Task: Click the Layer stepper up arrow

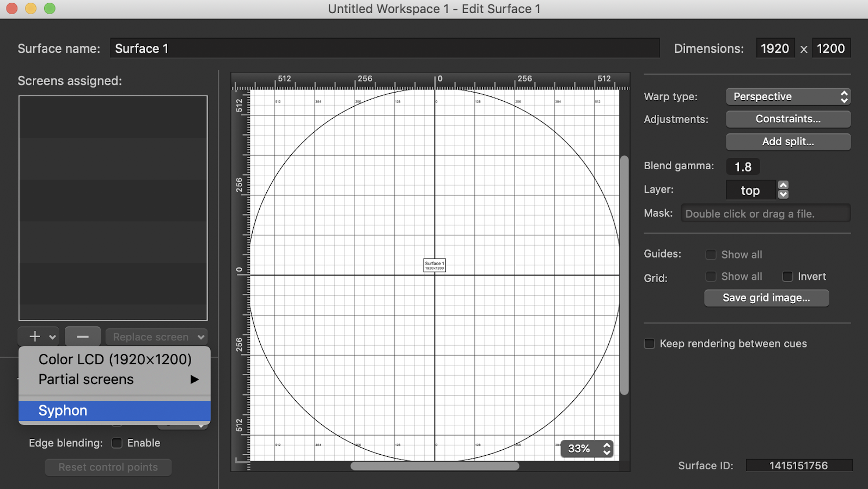Action: click(783, 185)
